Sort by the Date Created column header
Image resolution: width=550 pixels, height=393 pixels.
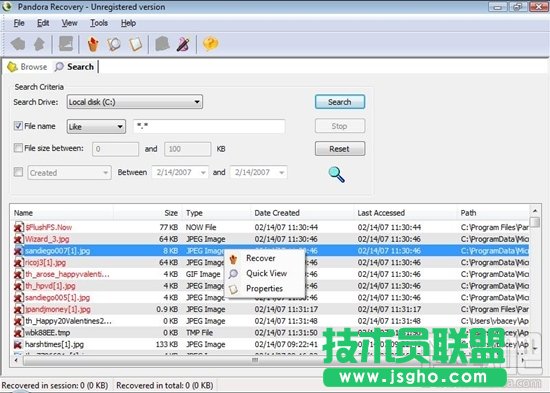tap(301, 213)
